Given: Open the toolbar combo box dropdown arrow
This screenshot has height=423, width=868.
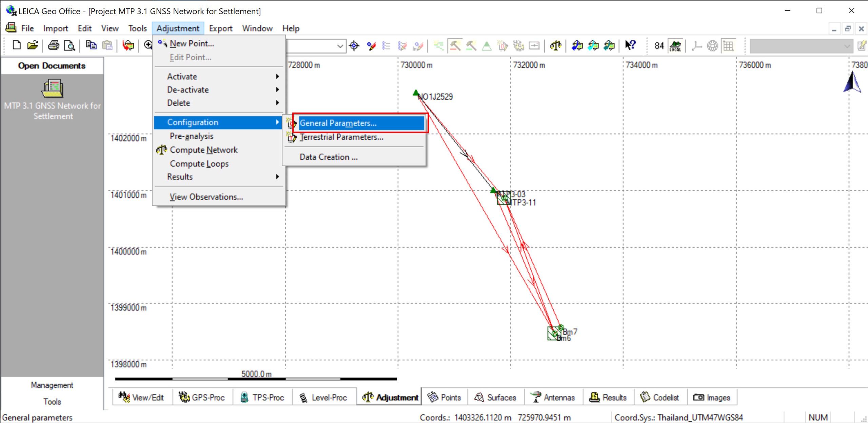Looking at the screenshot, I should point(340,46).
